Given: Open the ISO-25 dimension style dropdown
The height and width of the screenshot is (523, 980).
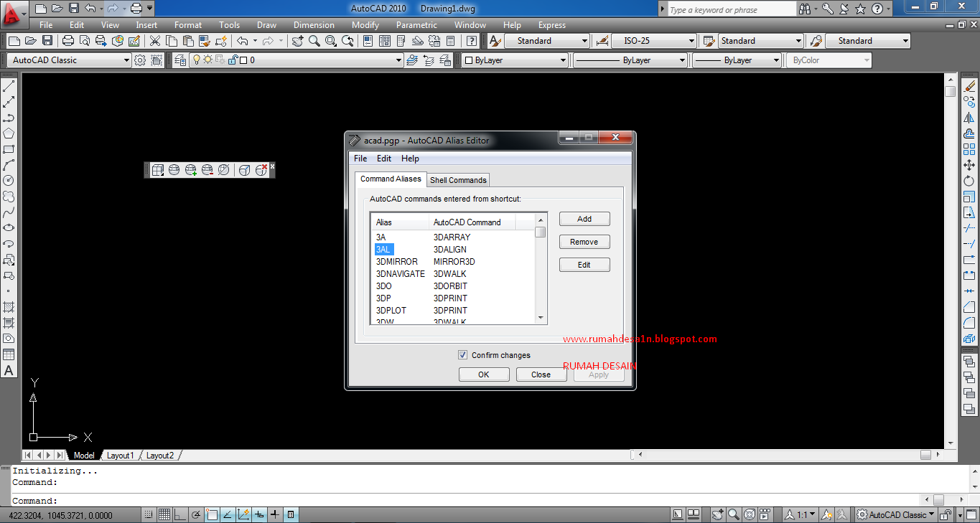Looking at the screenshot, I should 693,41.
